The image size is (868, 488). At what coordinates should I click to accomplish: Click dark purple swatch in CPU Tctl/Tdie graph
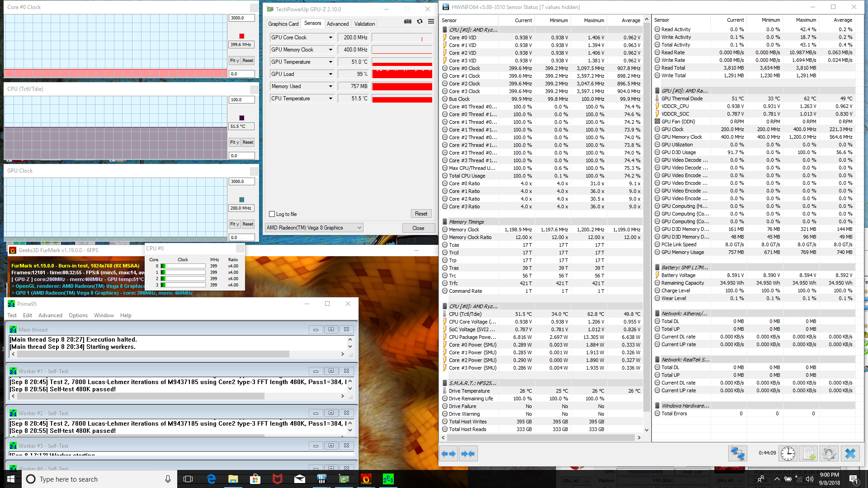(241, 118)
